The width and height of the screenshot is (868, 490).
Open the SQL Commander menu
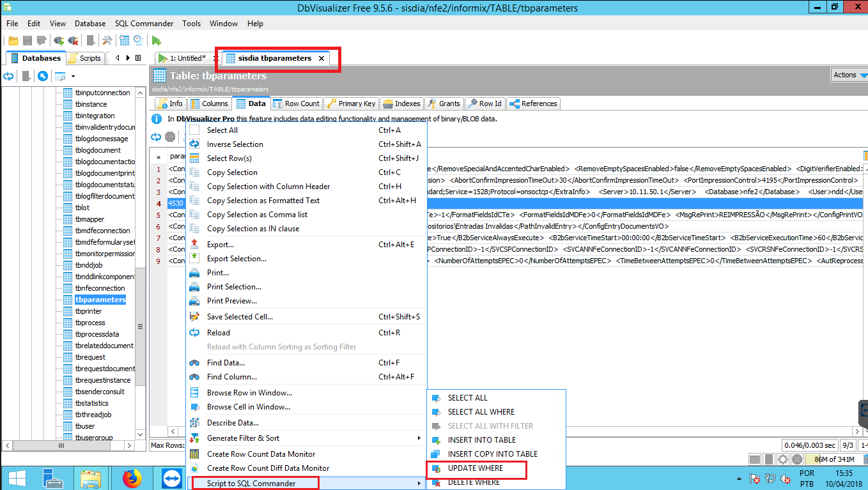144,24
